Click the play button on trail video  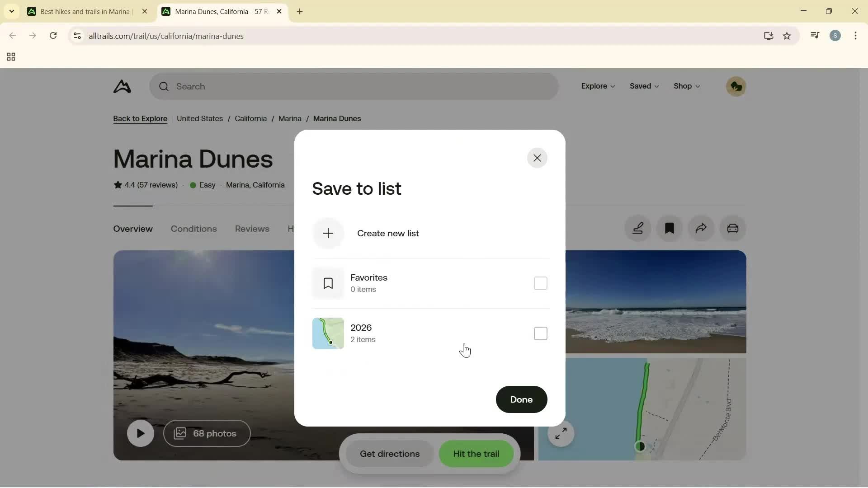click(141, 433)
